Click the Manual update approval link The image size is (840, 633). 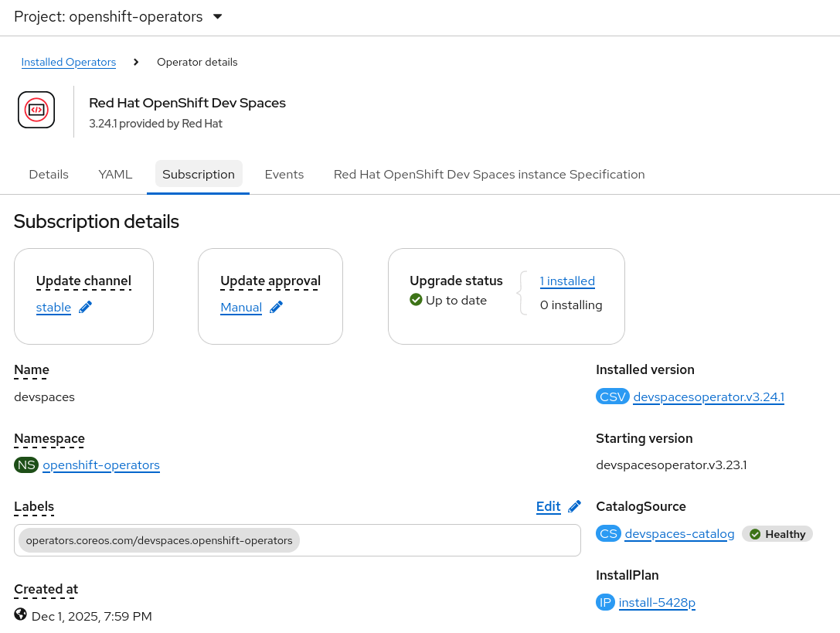click(241, 308)
